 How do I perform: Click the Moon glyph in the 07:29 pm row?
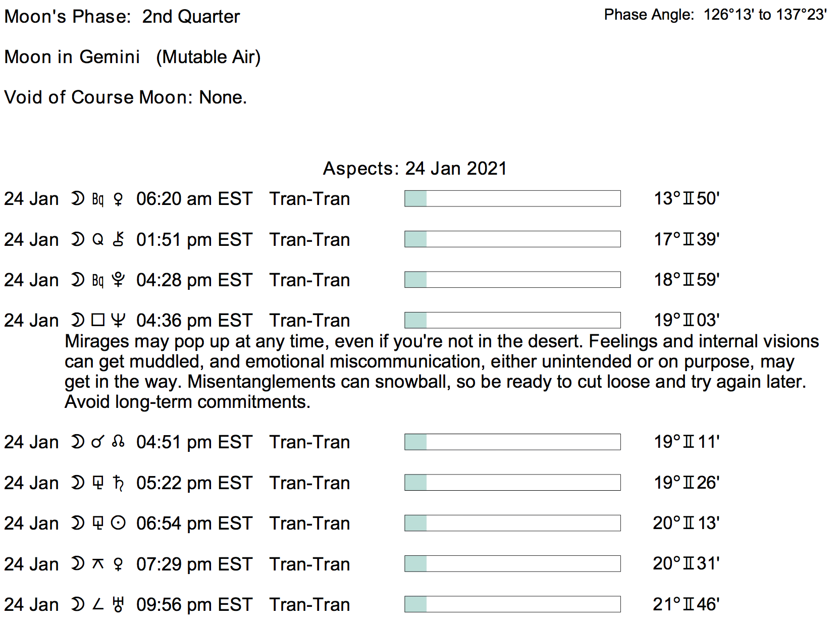pyautogui.click(x=77, y=564)
